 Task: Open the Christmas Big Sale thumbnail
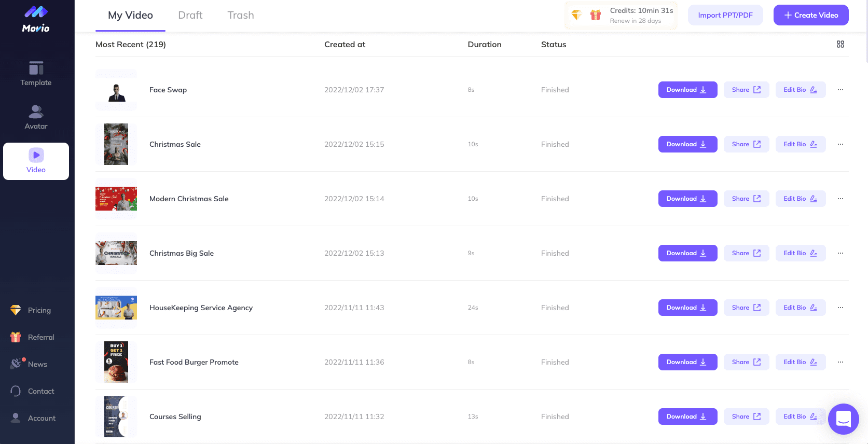(116, 253)
